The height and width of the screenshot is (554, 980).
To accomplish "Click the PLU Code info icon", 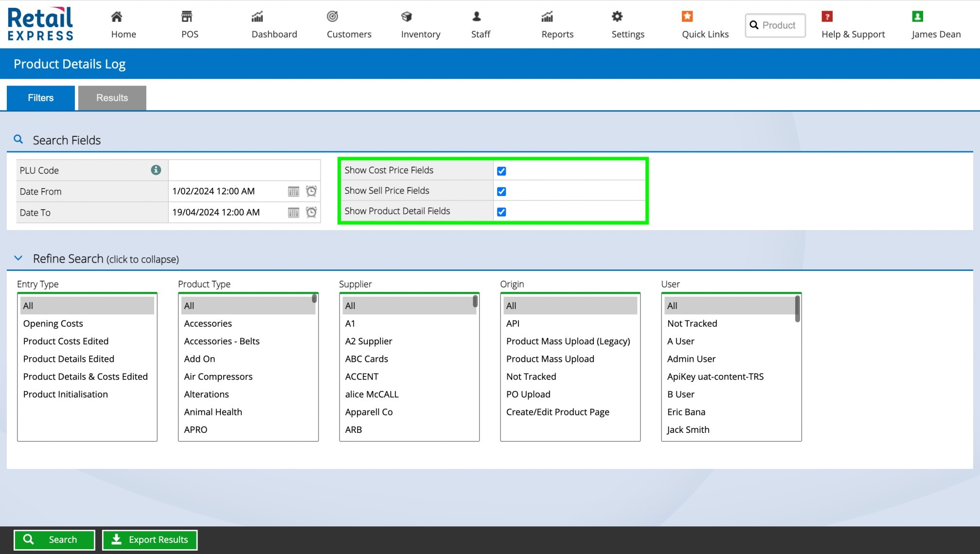I will pyautogui.click(x=156, y=170).
